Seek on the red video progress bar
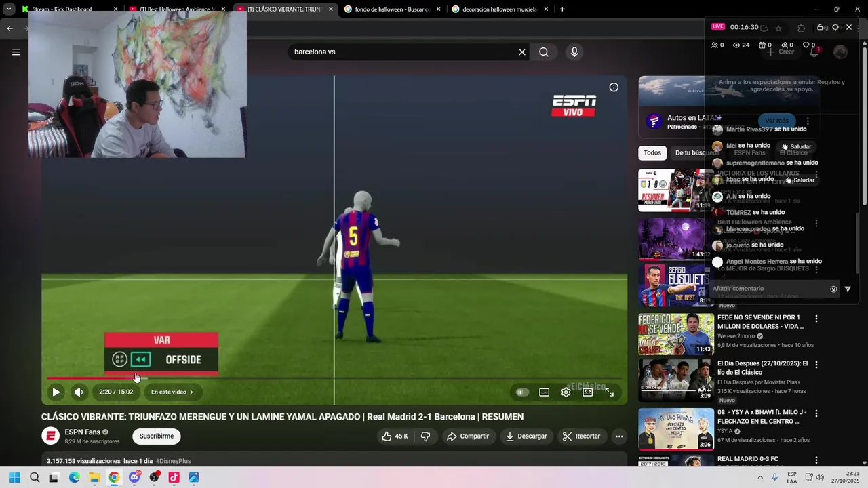Image resolution: width=868 pixels, height=488 pixels. point(334,378)
